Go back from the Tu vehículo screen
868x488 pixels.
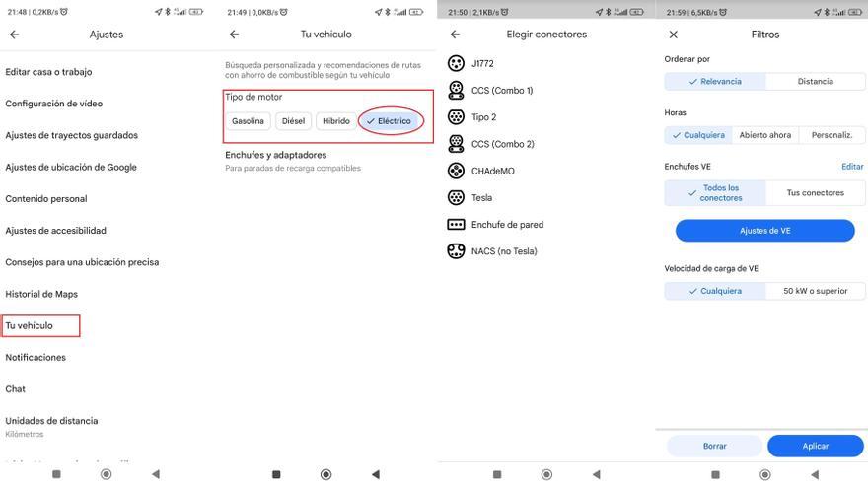[234, 35]
